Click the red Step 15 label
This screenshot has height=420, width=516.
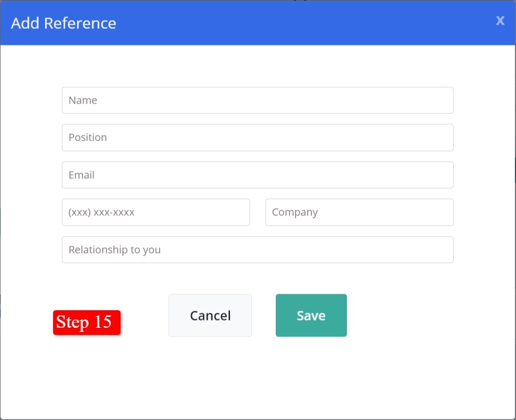(x=87, y=323)
